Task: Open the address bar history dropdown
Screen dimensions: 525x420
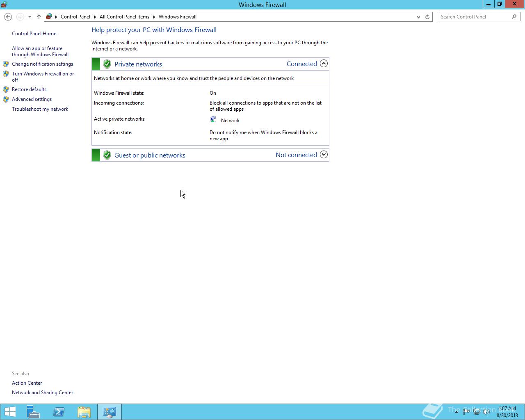Action: [x=418, y=17]
